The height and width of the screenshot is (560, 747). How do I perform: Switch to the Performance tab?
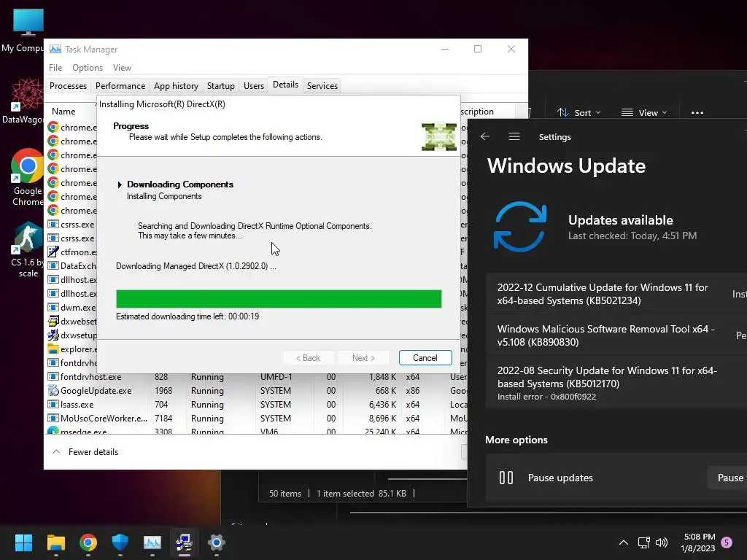tap(120, 86)
